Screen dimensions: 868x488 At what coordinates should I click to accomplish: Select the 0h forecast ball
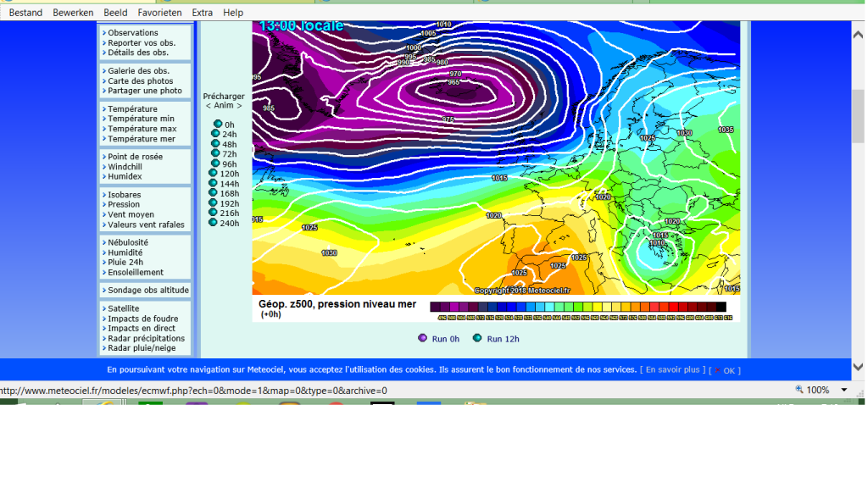coord(218,125)
